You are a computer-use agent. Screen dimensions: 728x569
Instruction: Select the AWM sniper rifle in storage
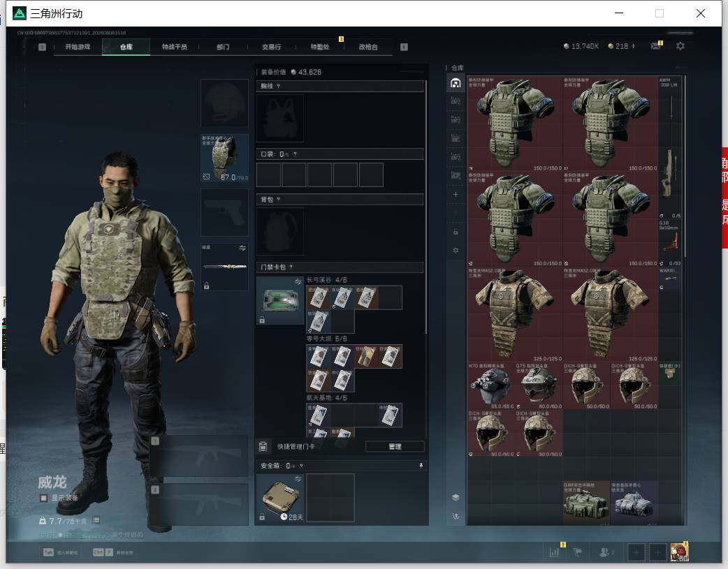coord(670,147)
